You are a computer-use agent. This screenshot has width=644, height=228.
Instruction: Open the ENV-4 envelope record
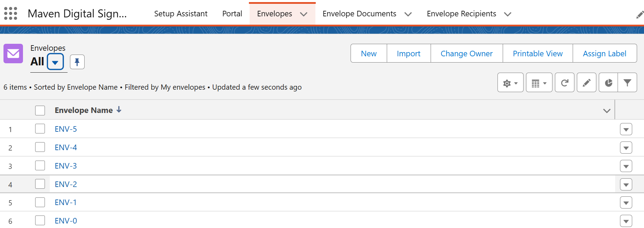point(66,147)
